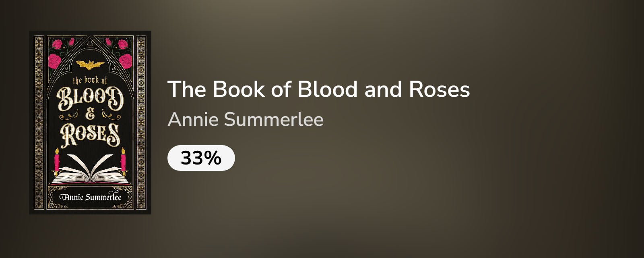The image size is (644, 258).
Task: Click the right ornamental border of the cover
Action: [141, 123]
